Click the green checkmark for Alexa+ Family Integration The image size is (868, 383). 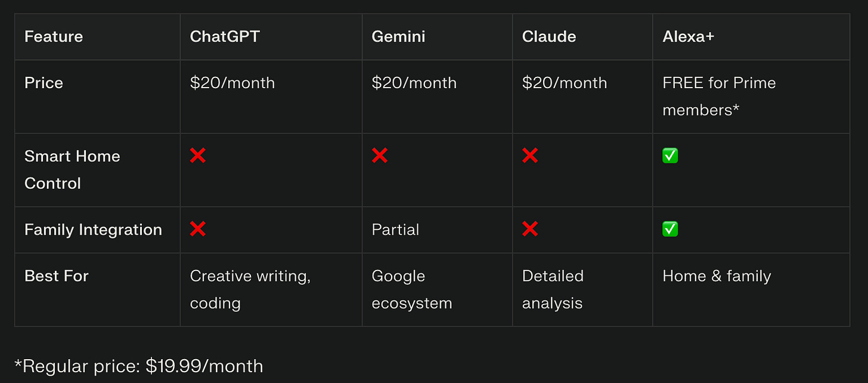[x=671, y=229]
